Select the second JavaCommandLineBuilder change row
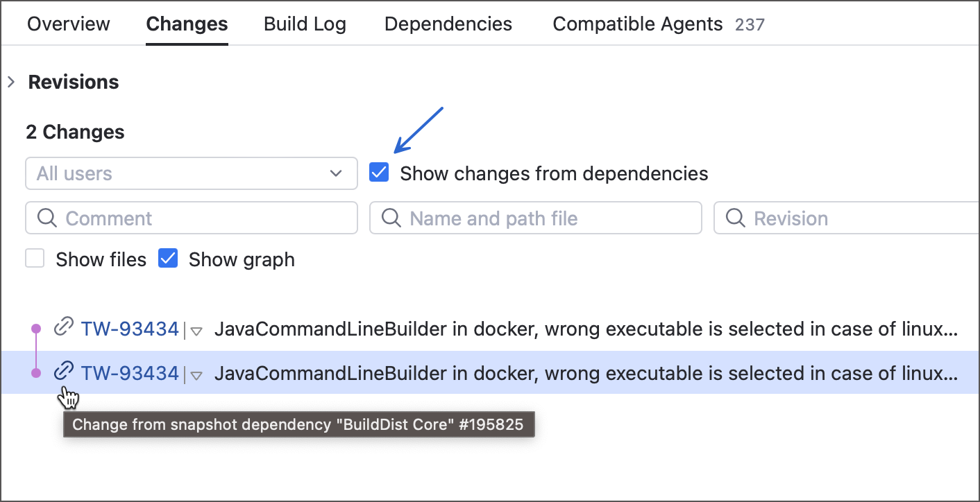The height and width of the screenshot is (502, 980). [486, 372]
